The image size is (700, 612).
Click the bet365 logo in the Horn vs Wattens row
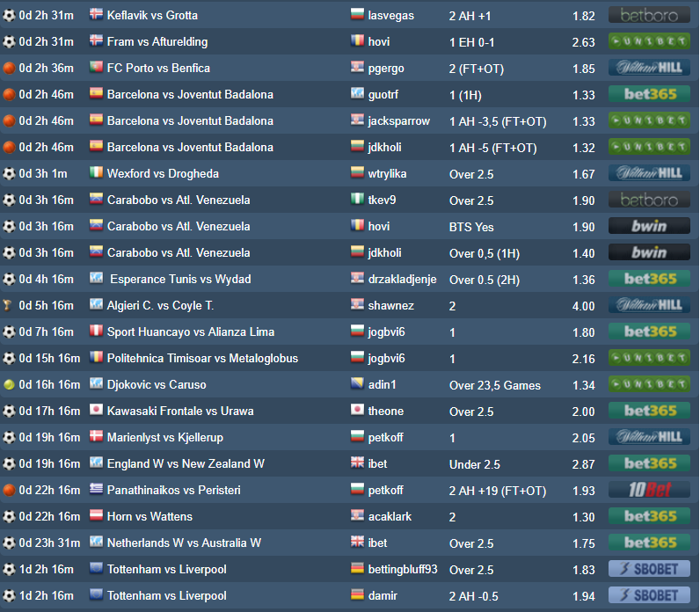tap(649, 516)
